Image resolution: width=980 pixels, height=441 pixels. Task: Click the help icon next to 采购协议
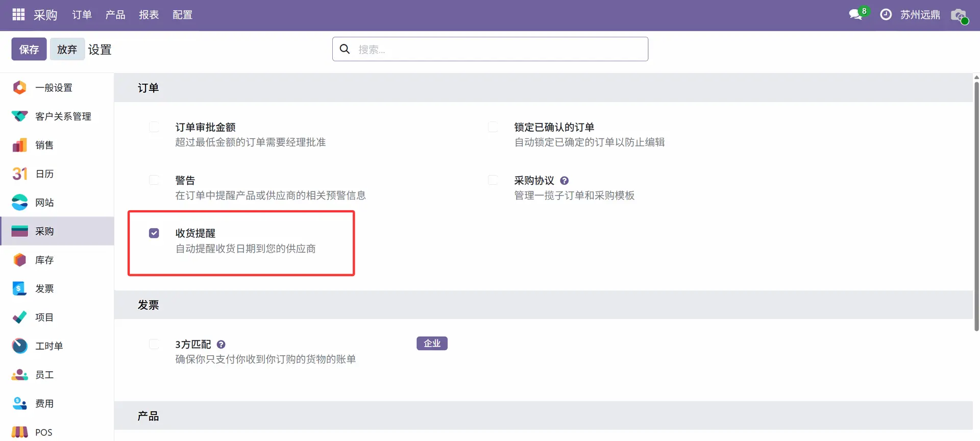point(564,181)
